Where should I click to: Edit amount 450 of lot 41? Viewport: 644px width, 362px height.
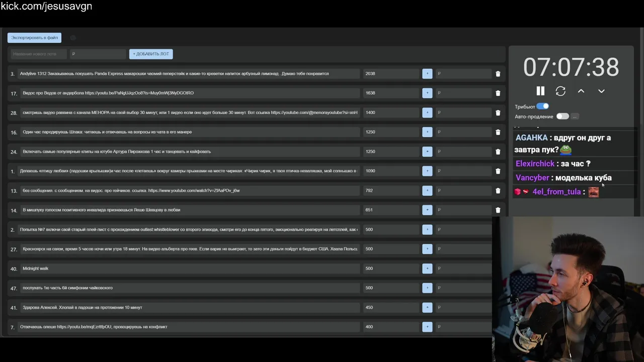391,307
